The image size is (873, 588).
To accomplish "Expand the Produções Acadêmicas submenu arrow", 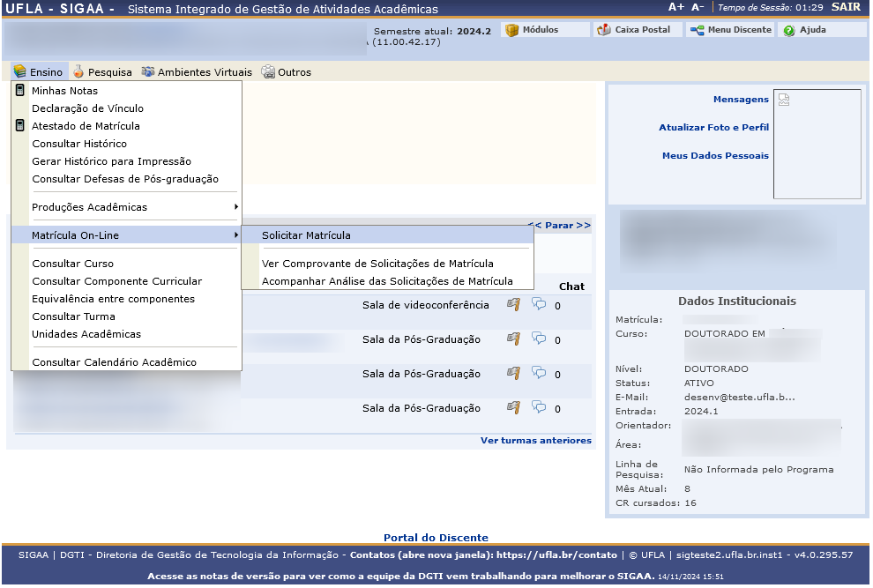I will point(235,207).
